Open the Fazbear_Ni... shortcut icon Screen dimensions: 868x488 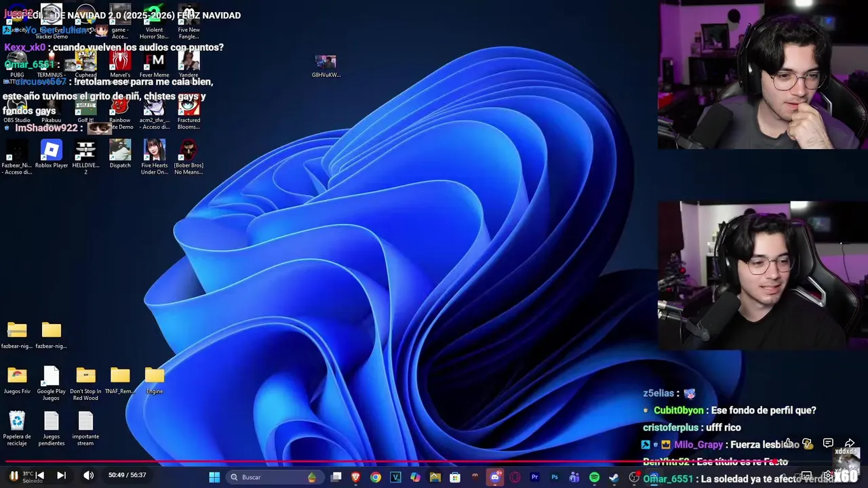click(17, 157)
